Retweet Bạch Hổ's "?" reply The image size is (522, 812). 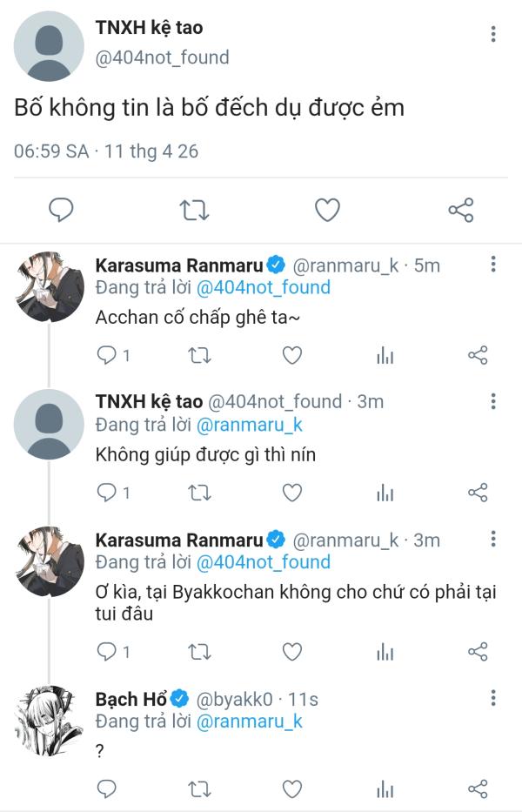tap(199, 789)
